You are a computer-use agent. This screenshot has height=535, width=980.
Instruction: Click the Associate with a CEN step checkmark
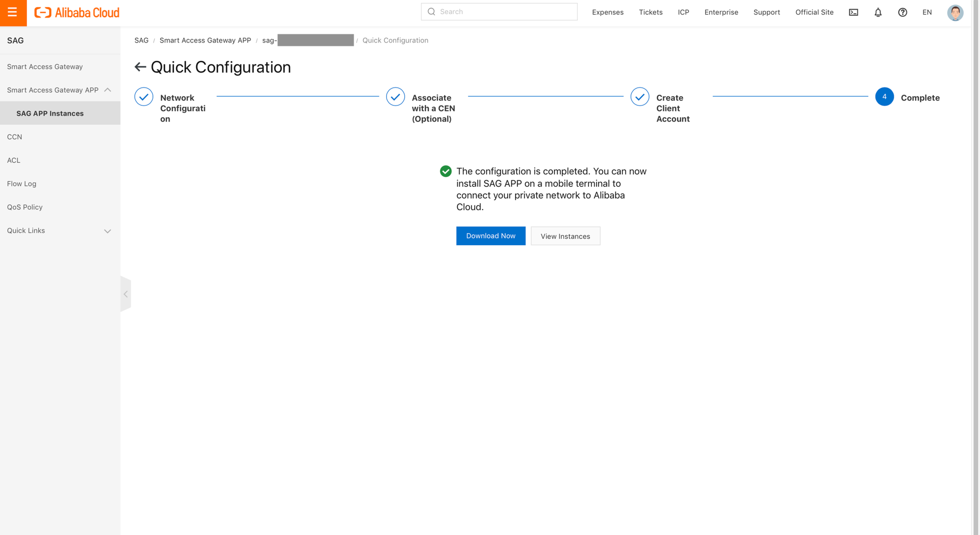395,97
